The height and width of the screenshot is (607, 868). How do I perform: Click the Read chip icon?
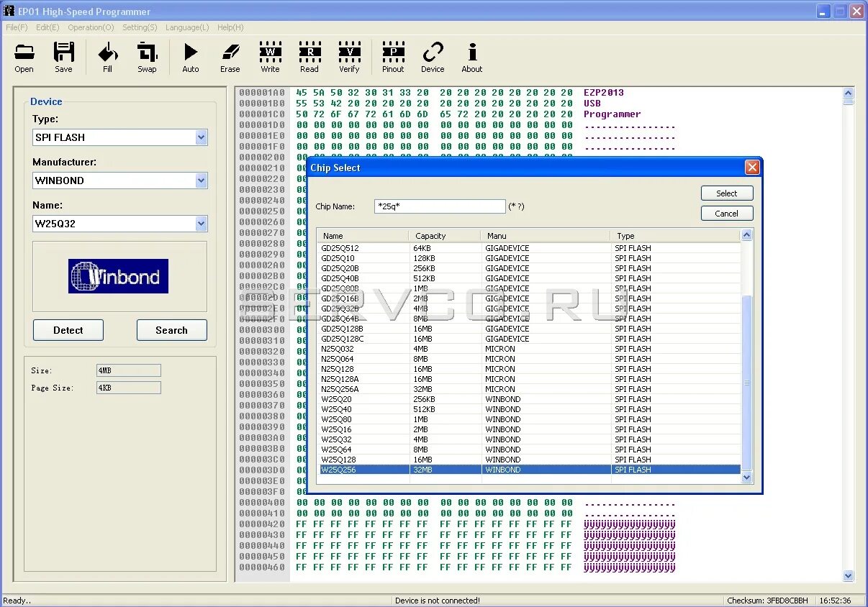pyautogui.click(x=309, y=57)
